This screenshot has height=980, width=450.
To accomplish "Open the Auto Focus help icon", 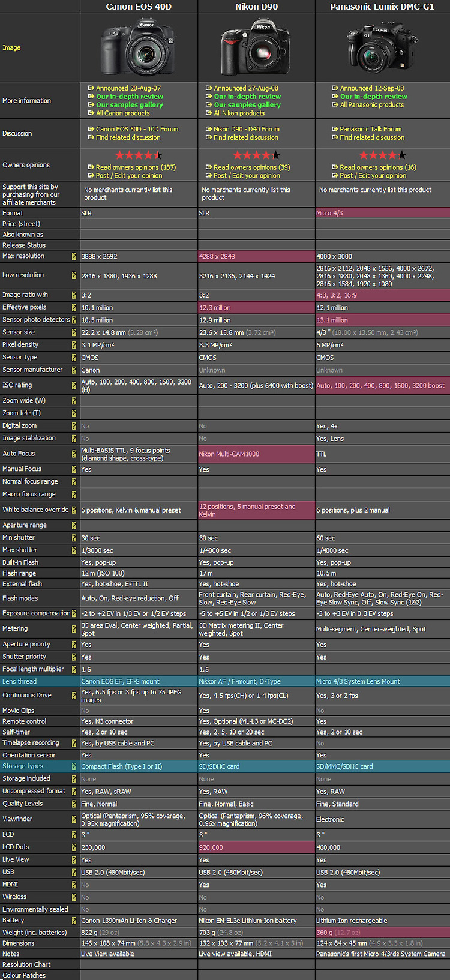I will click(74, 454).
